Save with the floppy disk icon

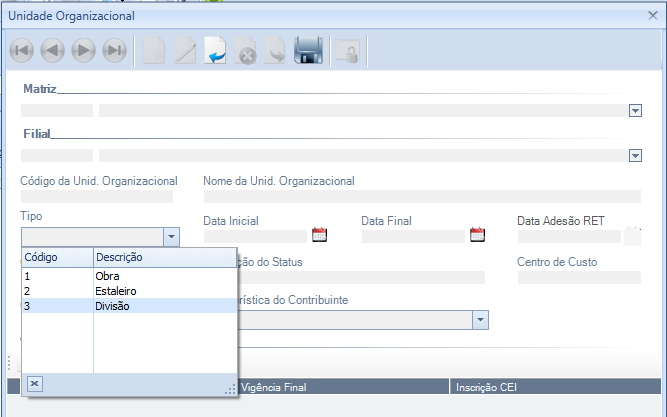point(308,50)
